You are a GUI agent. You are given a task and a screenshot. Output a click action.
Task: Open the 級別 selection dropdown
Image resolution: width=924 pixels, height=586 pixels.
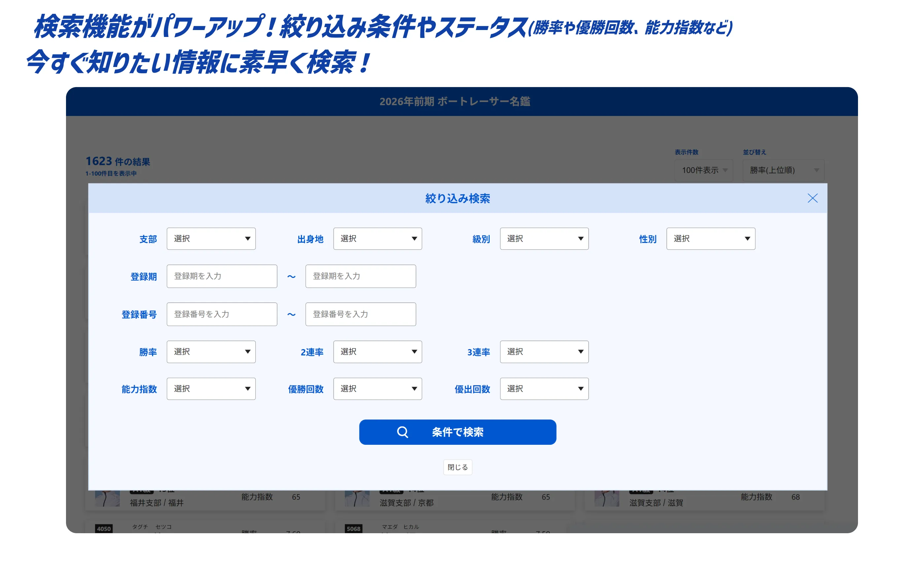click(x=544, y=238)
